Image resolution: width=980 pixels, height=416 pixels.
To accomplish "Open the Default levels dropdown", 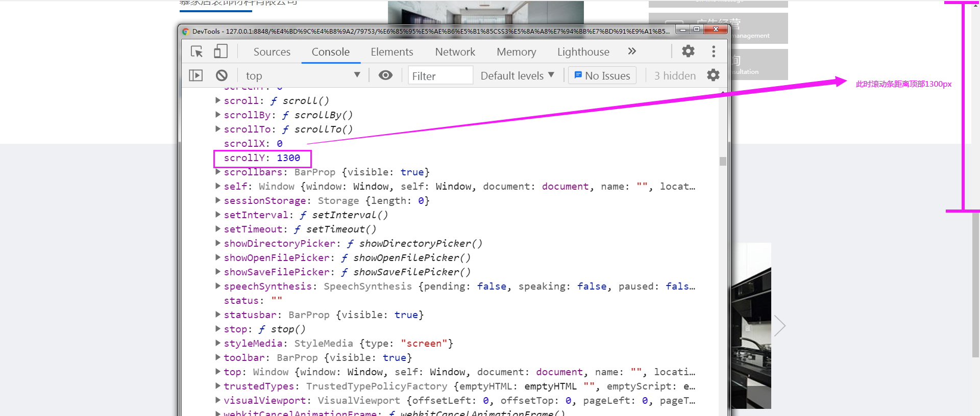I will click(x=518, y=75).
